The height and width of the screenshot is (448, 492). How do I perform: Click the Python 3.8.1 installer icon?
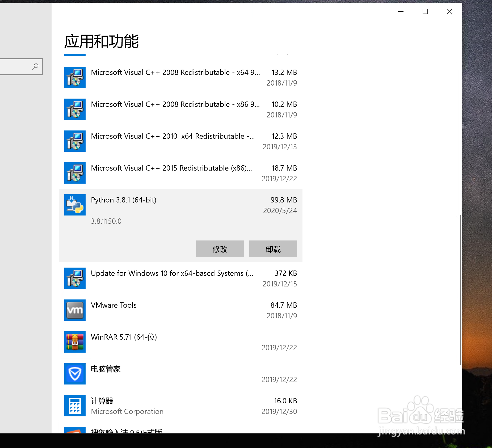75,205
